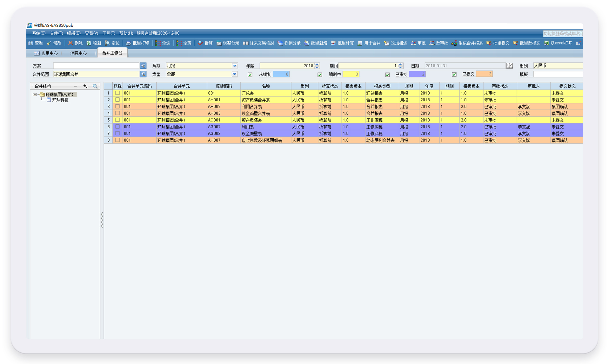This screenshot has height=364, width=609.
Task: Click 批量打印 batch print
Action: point(137,43)
